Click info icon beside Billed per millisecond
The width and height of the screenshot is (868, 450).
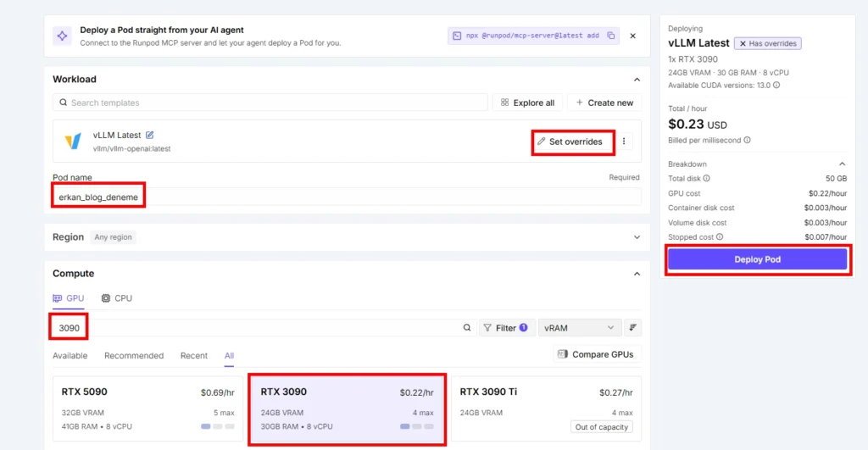click(747, 140)
